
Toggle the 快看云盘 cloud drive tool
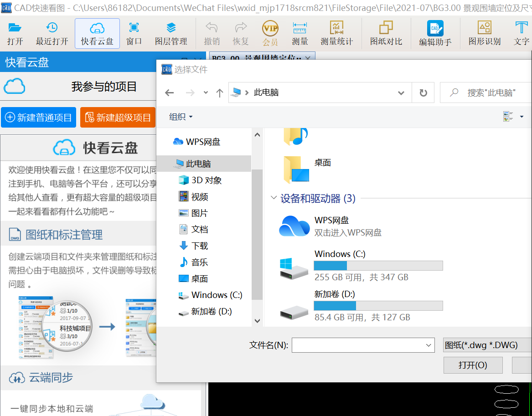(x=97, y=34)
